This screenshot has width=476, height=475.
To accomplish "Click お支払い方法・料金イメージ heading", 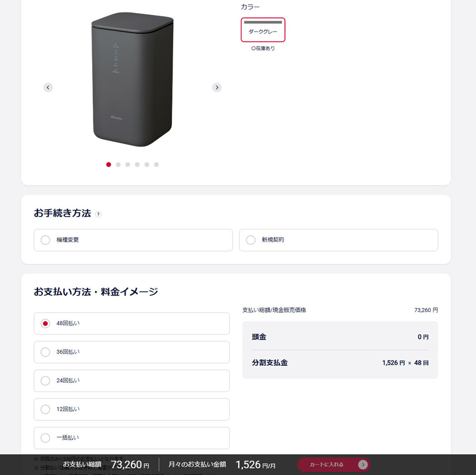I will click(x=96, y=291).
